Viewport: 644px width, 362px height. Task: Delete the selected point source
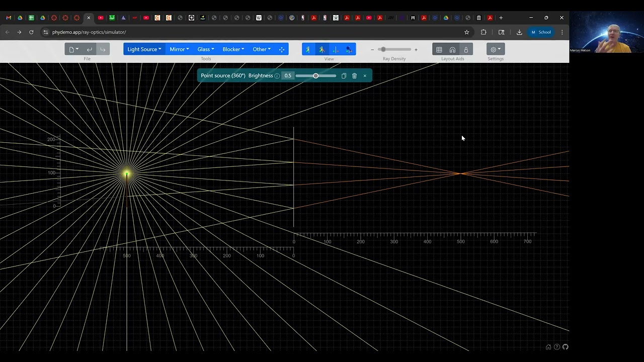click(x=354, y=76)
